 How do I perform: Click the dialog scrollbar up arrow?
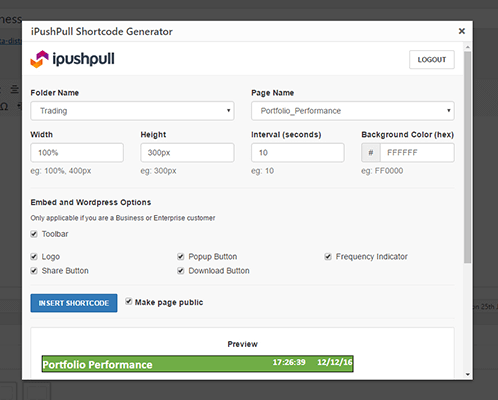click(468, 47)
